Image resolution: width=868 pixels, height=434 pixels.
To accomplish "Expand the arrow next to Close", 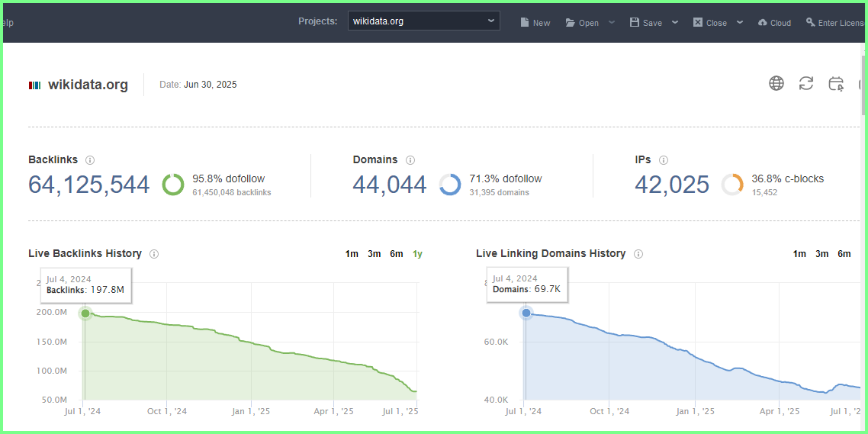I will (x=740, y=22).
